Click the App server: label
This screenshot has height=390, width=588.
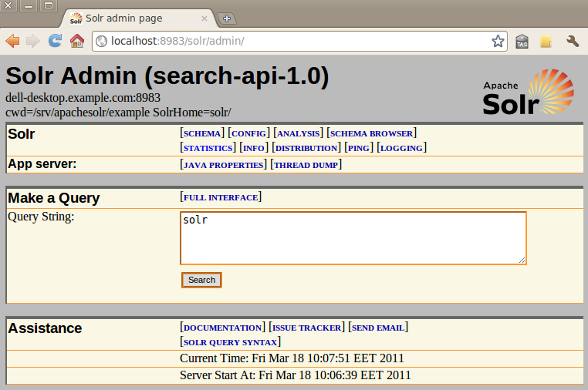click(x=42, y=163)
